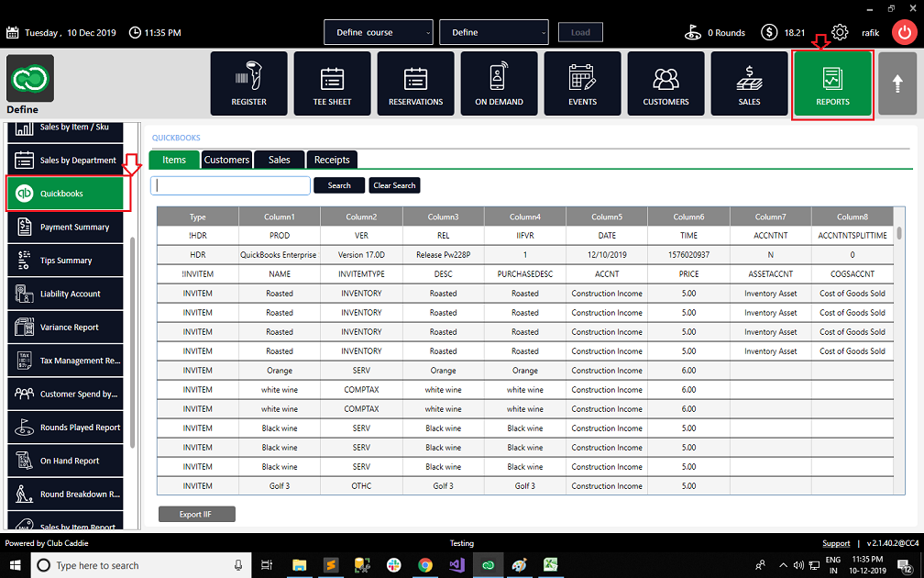Open the Reservations module
The width and height of the screenshot is (924, 578).
[415, 83]
